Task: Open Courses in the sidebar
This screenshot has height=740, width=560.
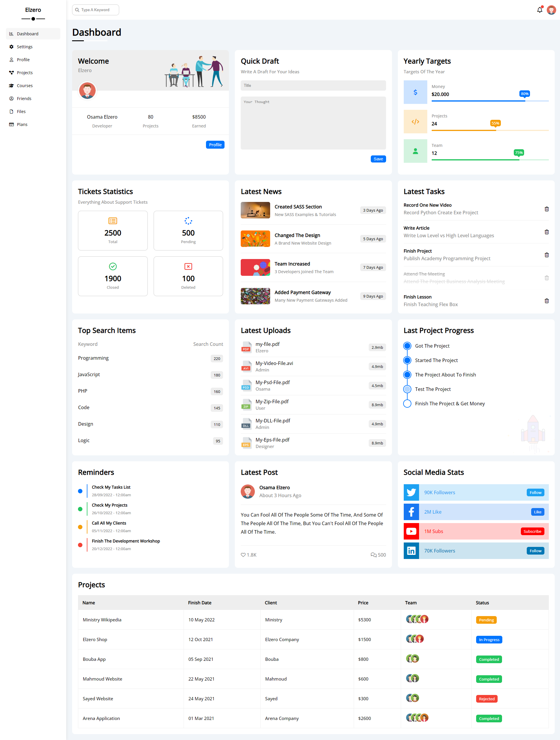Action: click(33, 86)
